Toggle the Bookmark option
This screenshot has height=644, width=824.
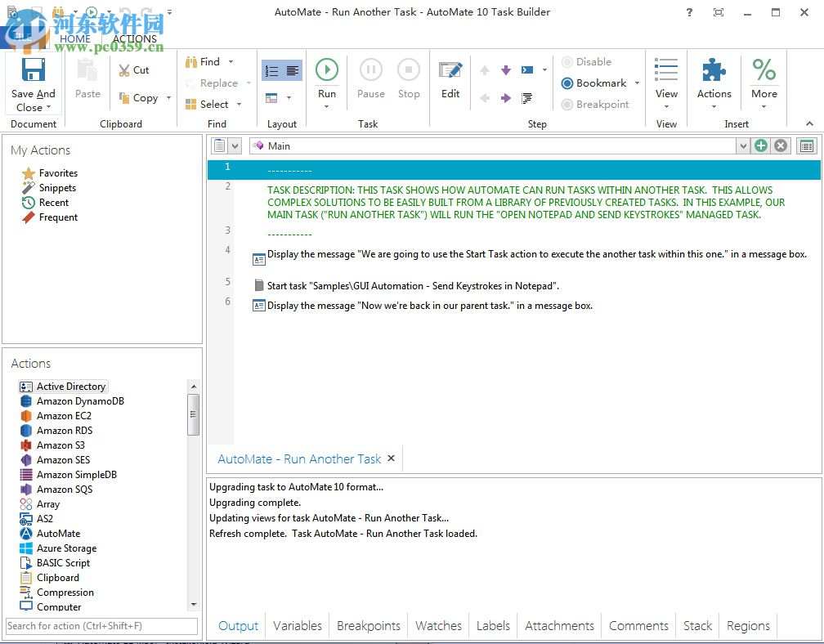593,83
